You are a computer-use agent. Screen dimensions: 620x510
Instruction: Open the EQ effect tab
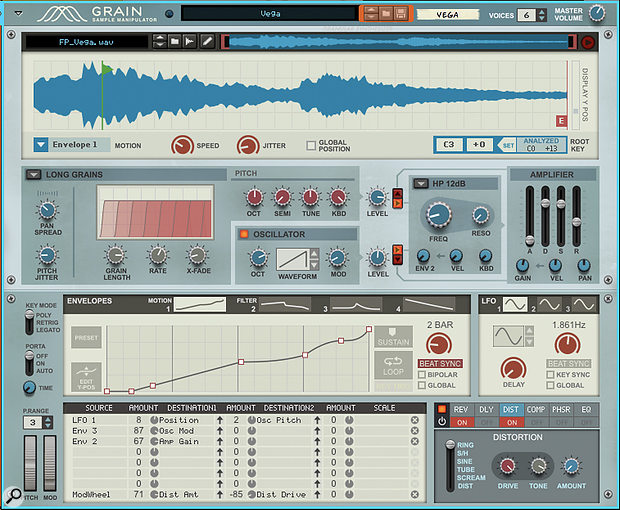[x=586, y=410]
